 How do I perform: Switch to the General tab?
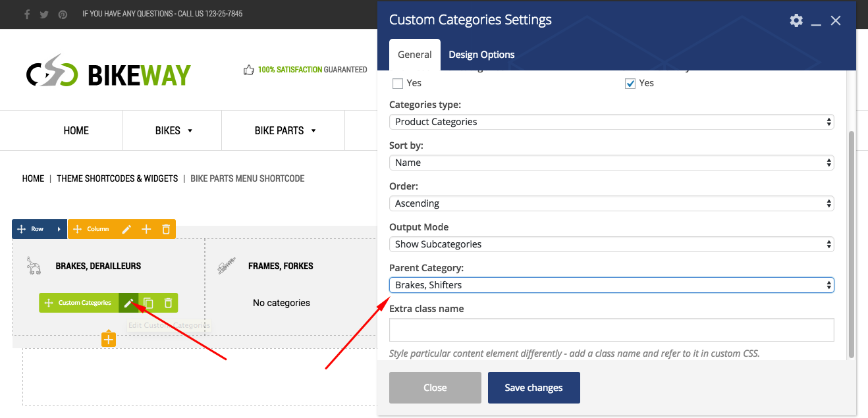pos(415,55)
